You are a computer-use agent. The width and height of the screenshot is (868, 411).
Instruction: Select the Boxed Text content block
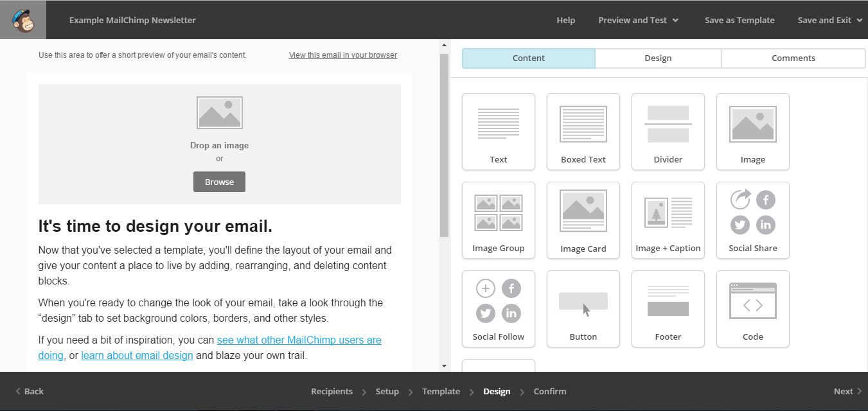tap(583, 132)
